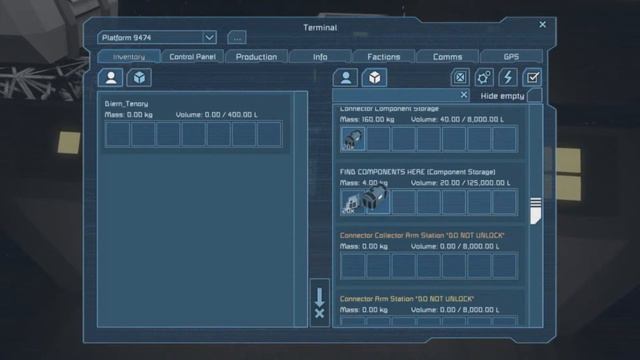Switch to the Production tab
Image resolution: width=640 pixels, height=360 pixels.
(256, 57)
